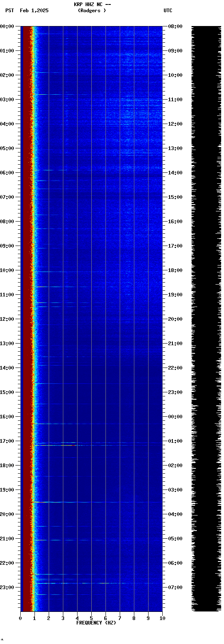Click the PST 17:00 time tick label
224x644 pixels.
[7, 441]
